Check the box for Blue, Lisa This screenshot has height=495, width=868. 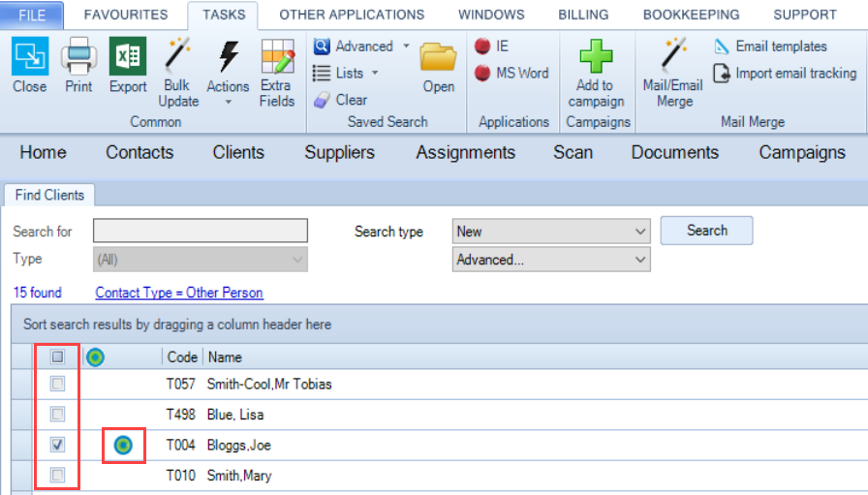57,414
